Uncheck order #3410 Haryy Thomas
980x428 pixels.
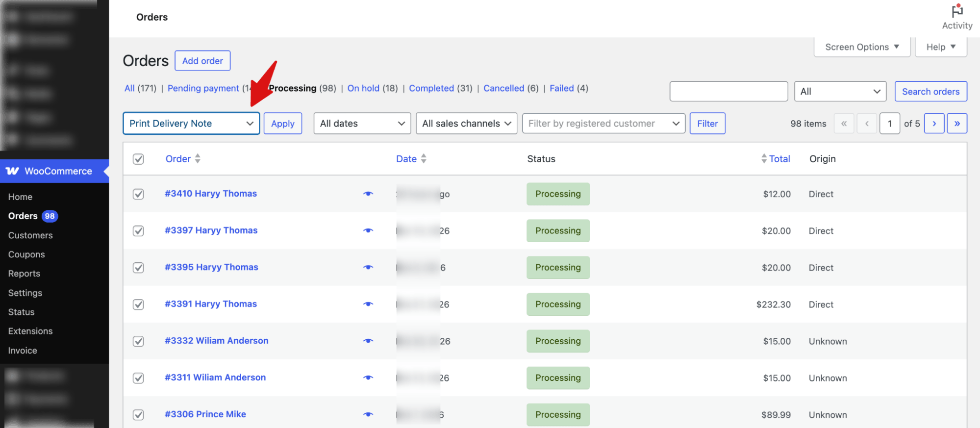tap(138, 194)
